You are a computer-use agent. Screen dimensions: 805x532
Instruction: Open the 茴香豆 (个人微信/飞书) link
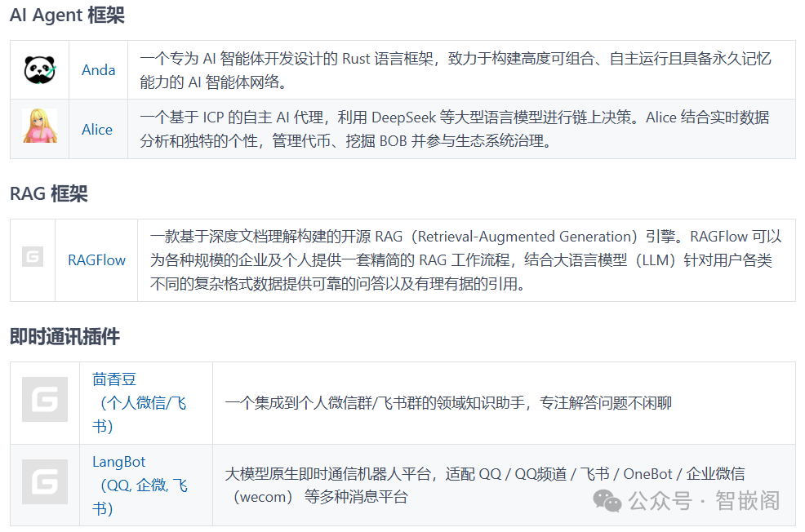pos(139,403)
